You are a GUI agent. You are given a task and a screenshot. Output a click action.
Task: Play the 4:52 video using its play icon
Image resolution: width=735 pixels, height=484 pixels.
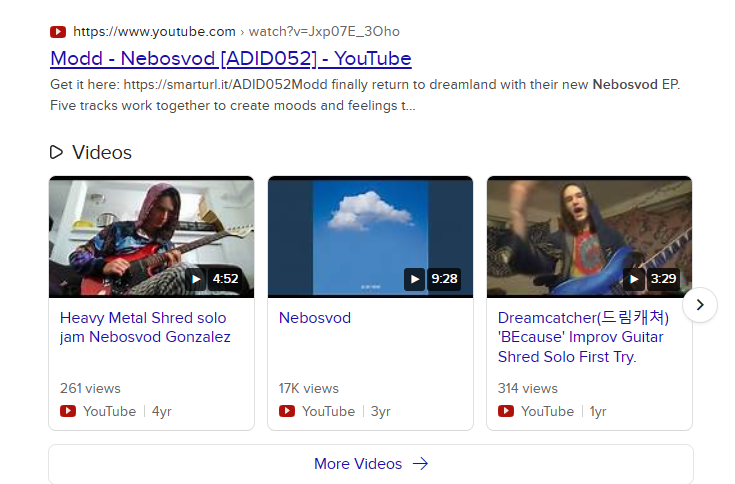[x=196, y=279]
